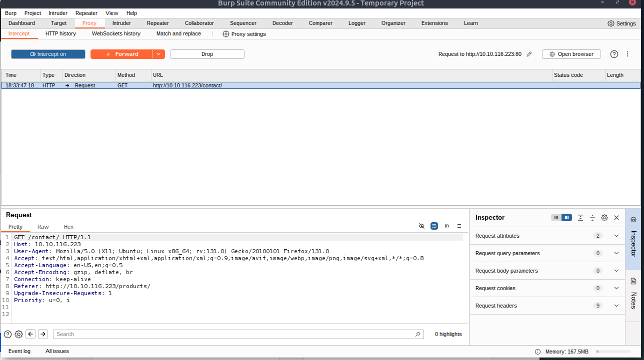The image size is (644, 360).
Task: Switch to the Organizer tab
Action: point(393,23)
